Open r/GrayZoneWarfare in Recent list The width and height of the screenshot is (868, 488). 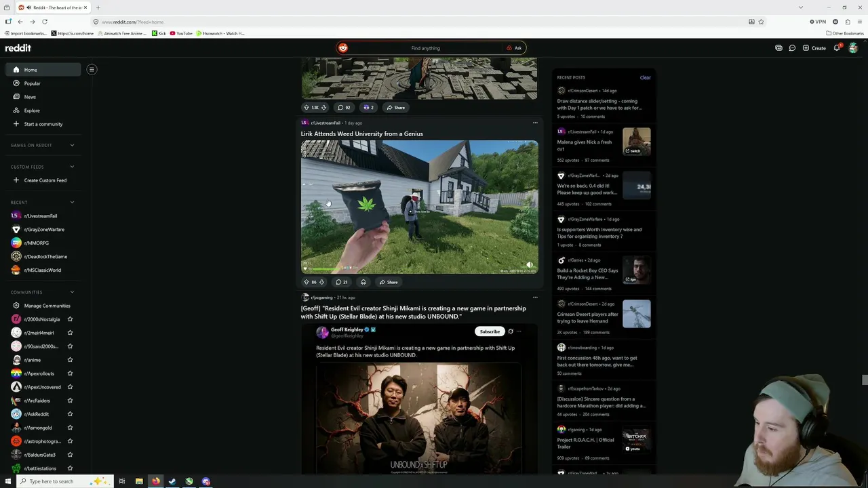coord(43,229)
